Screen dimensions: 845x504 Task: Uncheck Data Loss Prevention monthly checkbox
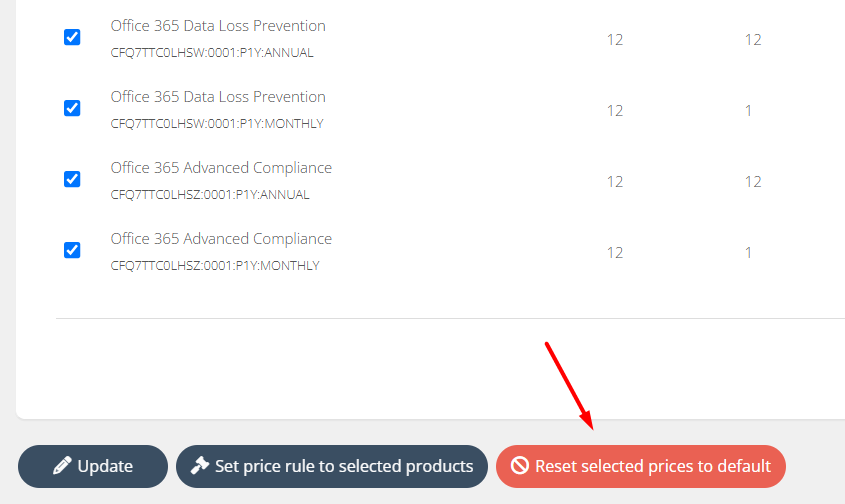(72, 108)
